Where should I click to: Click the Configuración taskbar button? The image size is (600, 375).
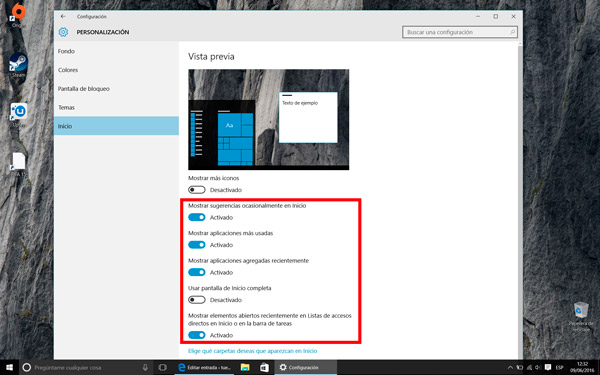305,367
